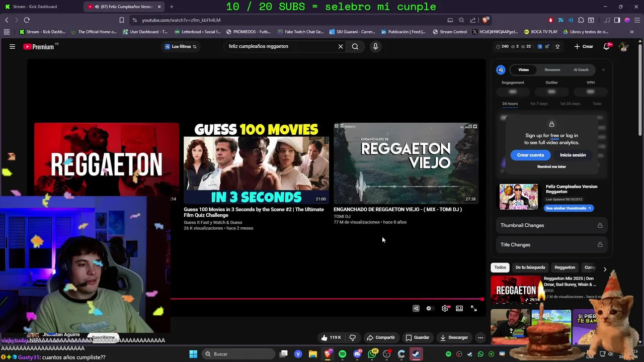The width and height of the screenshot is (644, 362).
Task: Click Descargar button
Action: tap(454, 337)
